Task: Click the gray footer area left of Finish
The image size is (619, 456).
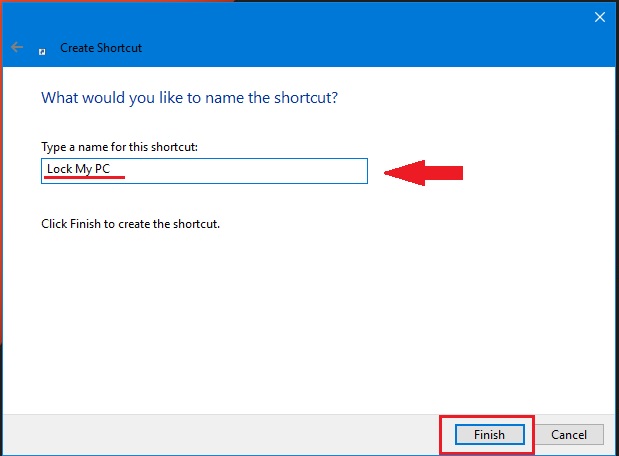Action: (x=220, y=435)
